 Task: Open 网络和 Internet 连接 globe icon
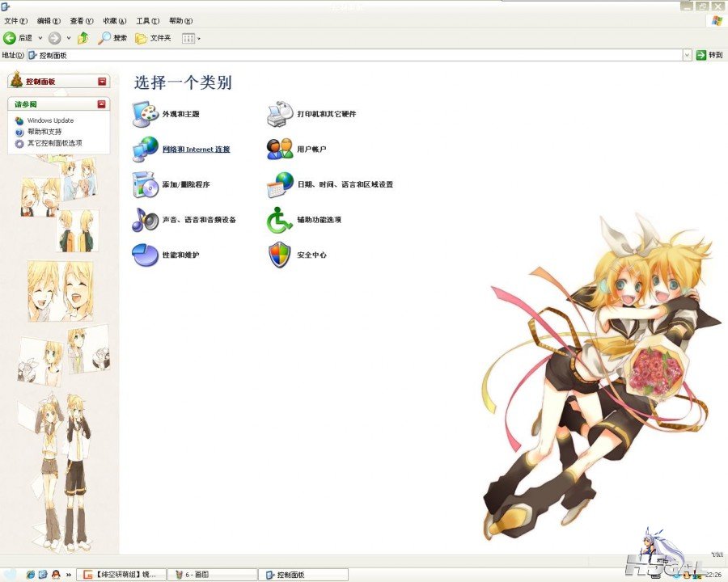[x=146, y=149]
